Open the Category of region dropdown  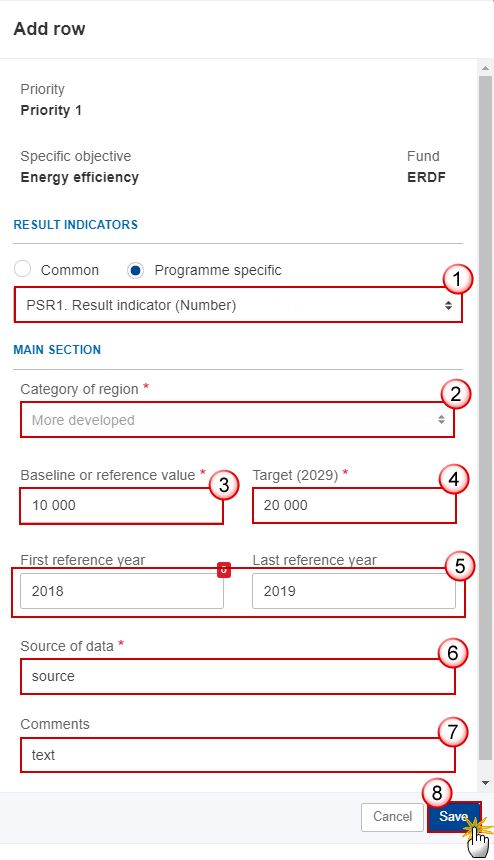tap(237, 420)
